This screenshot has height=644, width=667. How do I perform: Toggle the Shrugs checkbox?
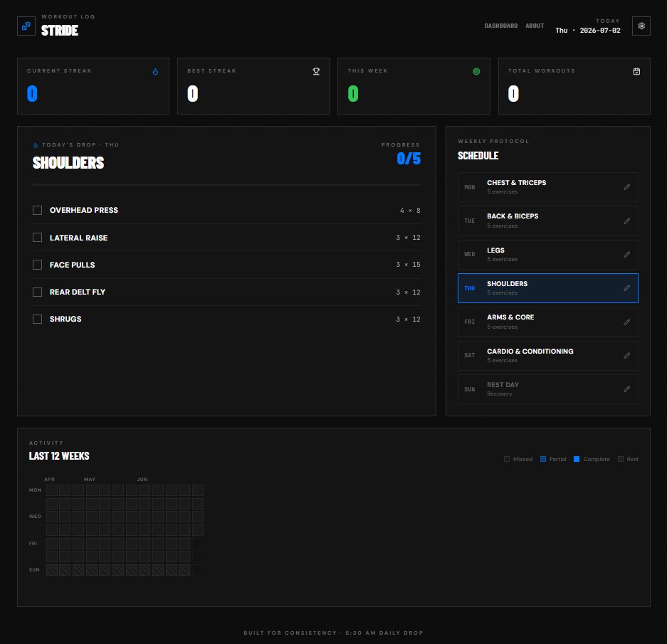pos(38,319)
